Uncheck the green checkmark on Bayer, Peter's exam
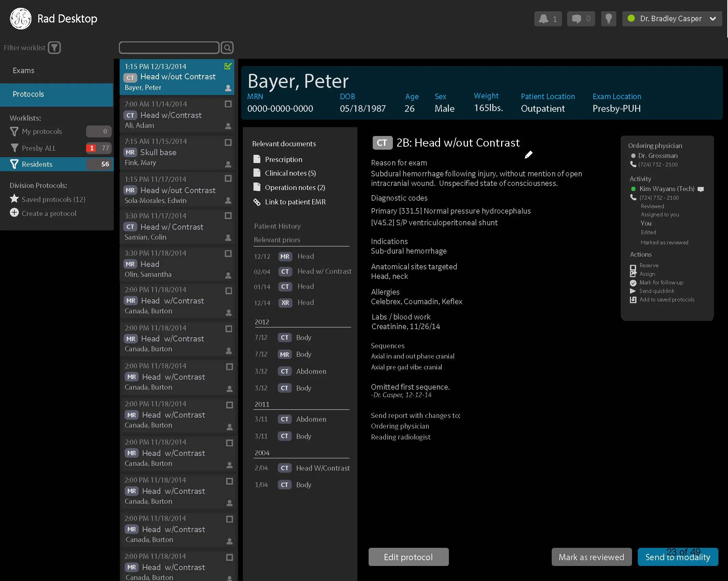This screenshot has height=581, width=728. click(x=228, y=66)
